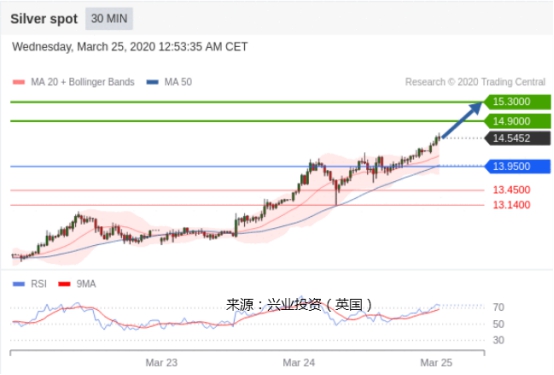Select the 14.9000 resistance price tag

point(517,121)
